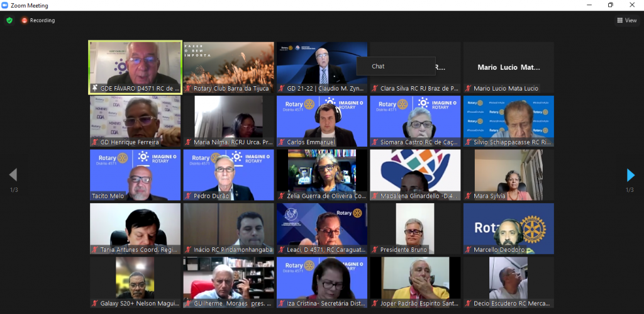Click the green encryption shield icon
This screenshot has width=644, height=314.
coord(9,20)
